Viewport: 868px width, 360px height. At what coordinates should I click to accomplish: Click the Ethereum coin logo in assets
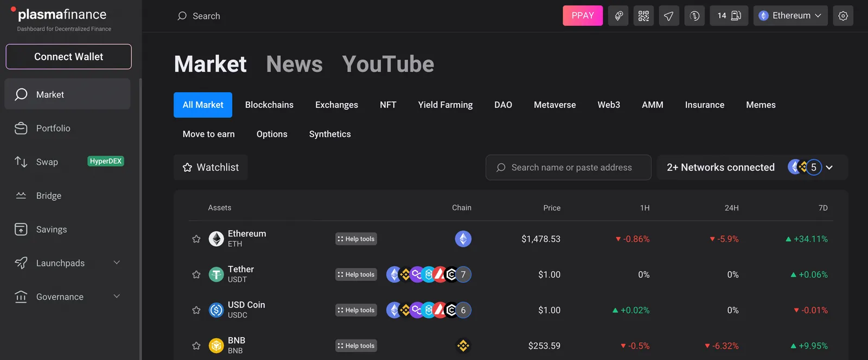click(x=216, y=239)
